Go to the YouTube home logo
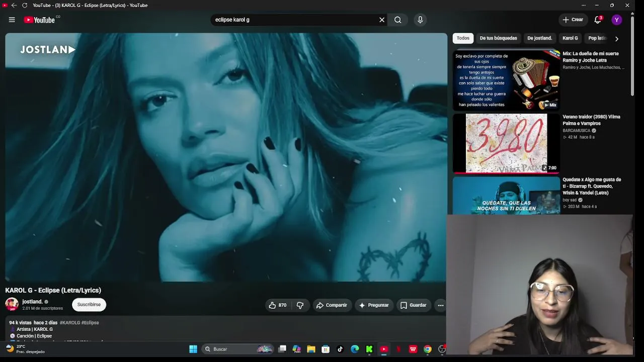Viewport: 644px width, 362px height. click(39, 20)
